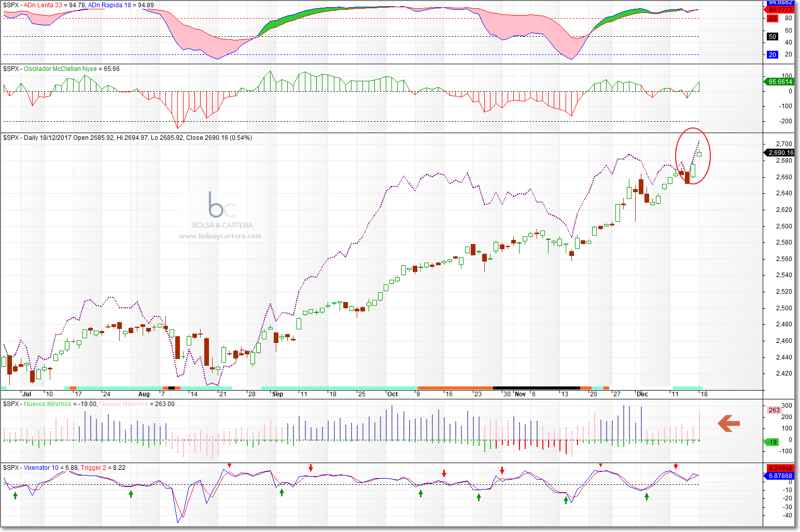Click the blue 20 level marker
Image resolution: width=800 pixels, height=532 pixels.
point(773,54)
